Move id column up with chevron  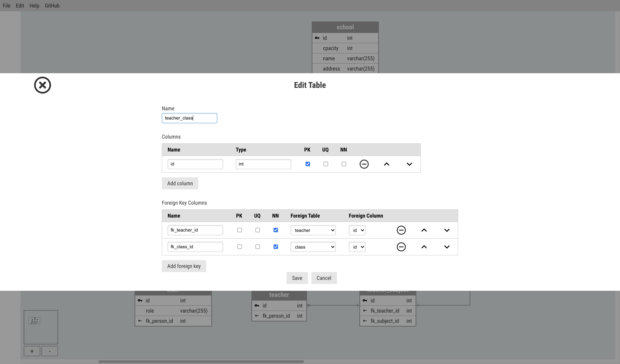[386, 164]
